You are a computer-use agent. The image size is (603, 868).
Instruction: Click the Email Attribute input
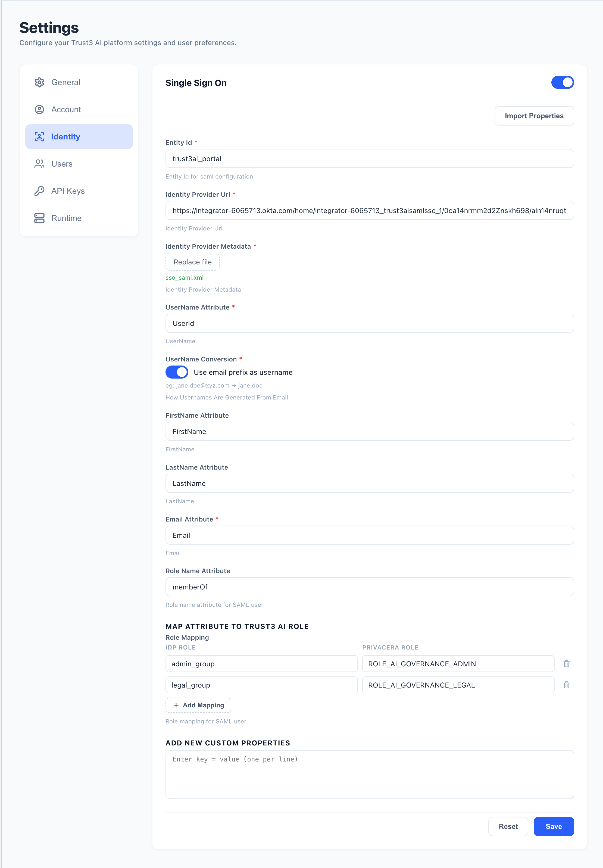(370, 535)
